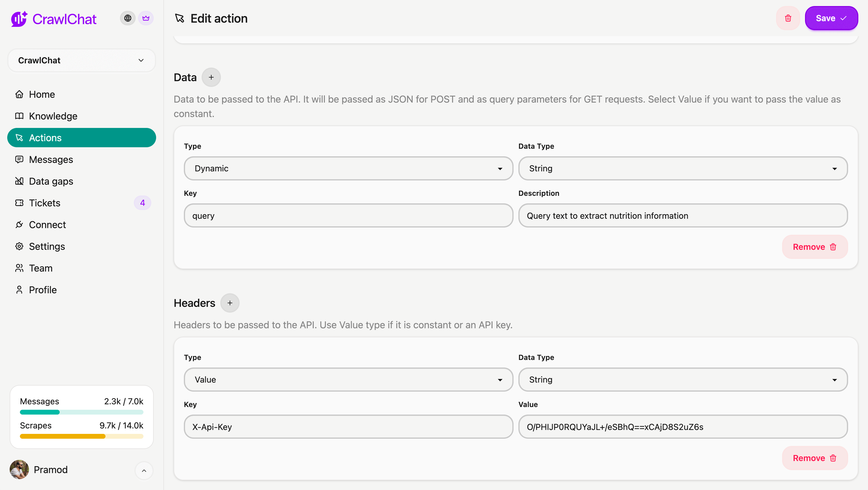Image resolution: width=868 pixels, height=490 pixels.
Task: Go to Knowledge in the sidebar
Action: [x=53, y=116]
